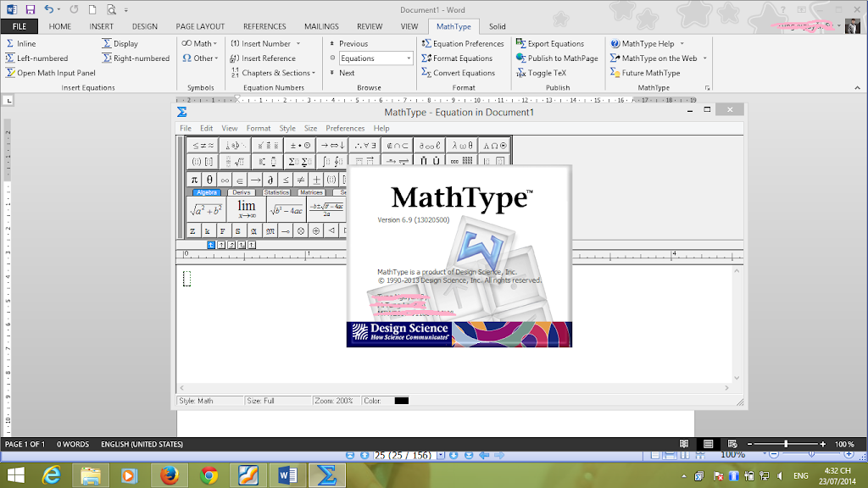
Task: Adjust the Word zoom slider
Action: pos(786,444)
